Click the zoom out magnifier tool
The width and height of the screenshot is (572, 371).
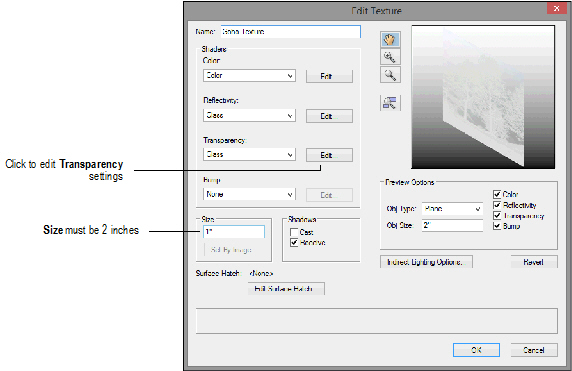[390, 75]
